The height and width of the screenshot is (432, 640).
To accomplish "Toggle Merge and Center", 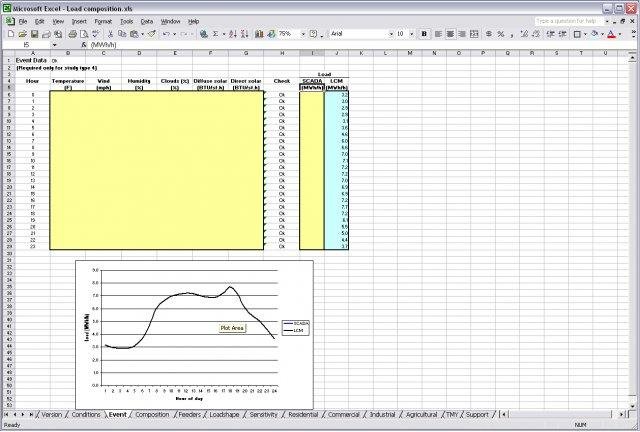I will [x=474, y=34].
